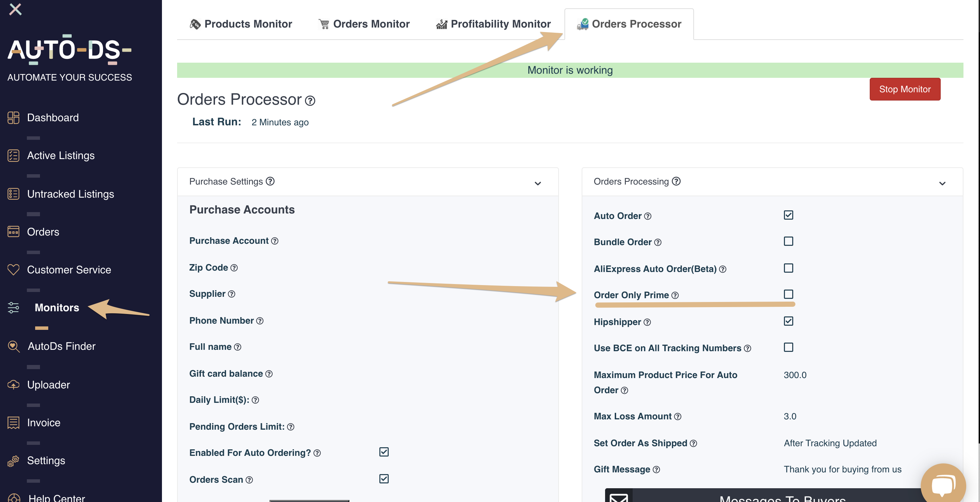Image resolution: width=980 pixels, height=502 pixels.
Task: Open the AutoDs Finder page
Action: point(62,346)
